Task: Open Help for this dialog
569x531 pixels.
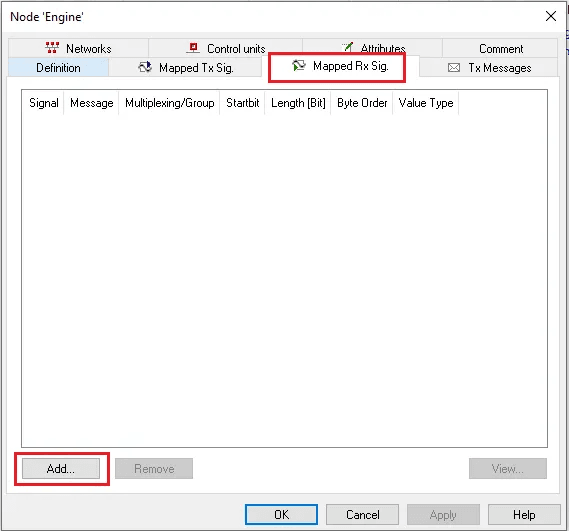Action: pos(524,514)
